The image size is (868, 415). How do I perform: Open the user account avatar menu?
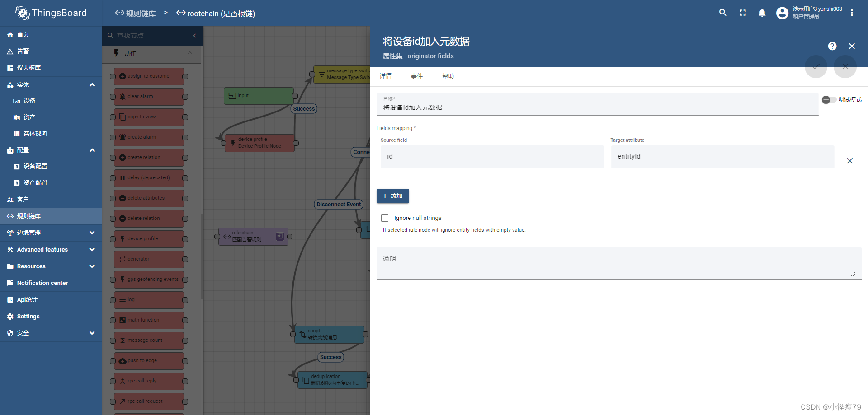[x=783, y=13]
